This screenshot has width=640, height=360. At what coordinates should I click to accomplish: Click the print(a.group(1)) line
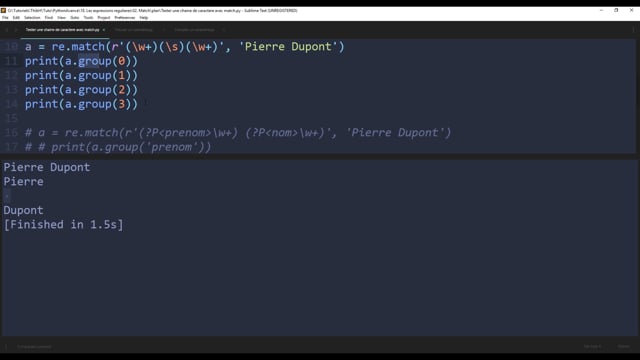click(x=81, y=76)
